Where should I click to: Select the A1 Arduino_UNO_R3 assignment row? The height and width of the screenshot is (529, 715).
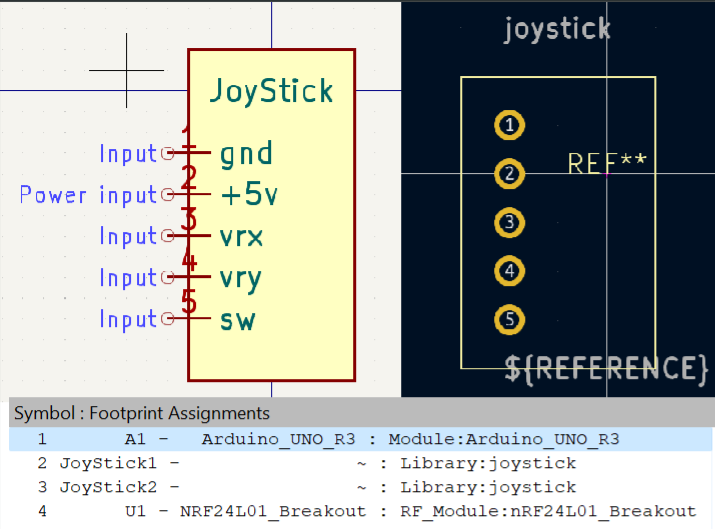pos(360,439)
